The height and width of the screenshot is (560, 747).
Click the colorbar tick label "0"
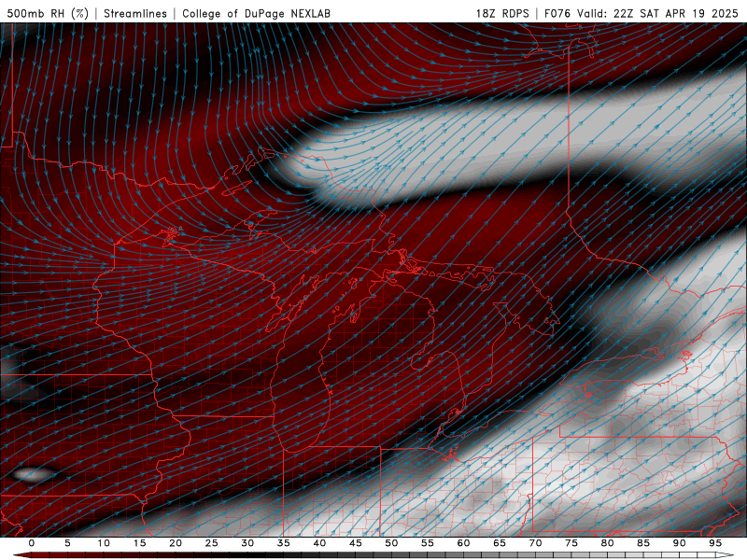(32, 543)
